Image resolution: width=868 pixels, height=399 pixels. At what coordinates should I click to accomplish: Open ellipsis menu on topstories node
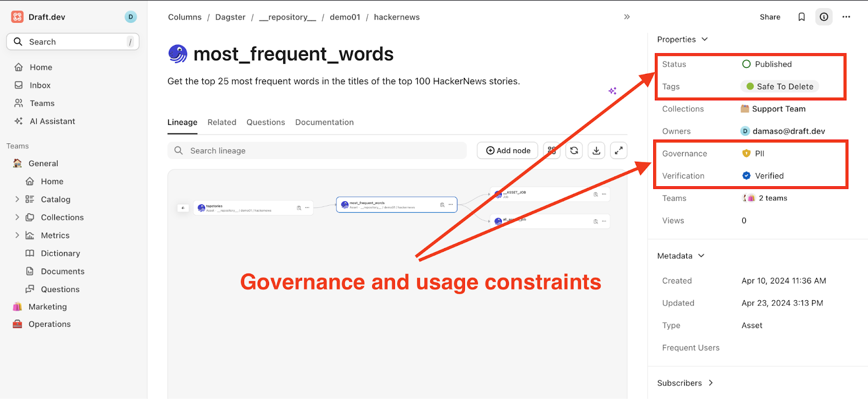pyautogui.click(x=307, y=208)
